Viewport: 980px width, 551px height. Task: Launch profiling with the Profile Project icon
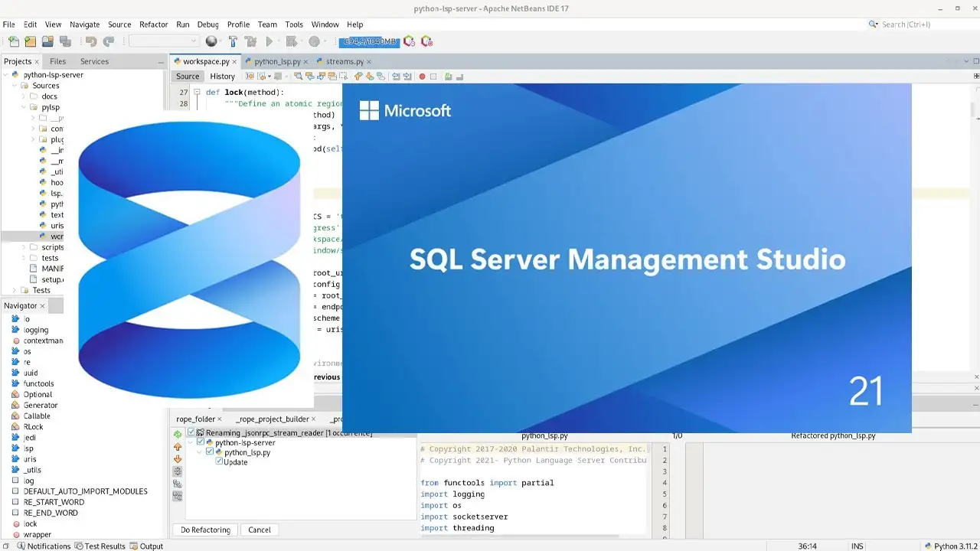(x=312, y=41)
